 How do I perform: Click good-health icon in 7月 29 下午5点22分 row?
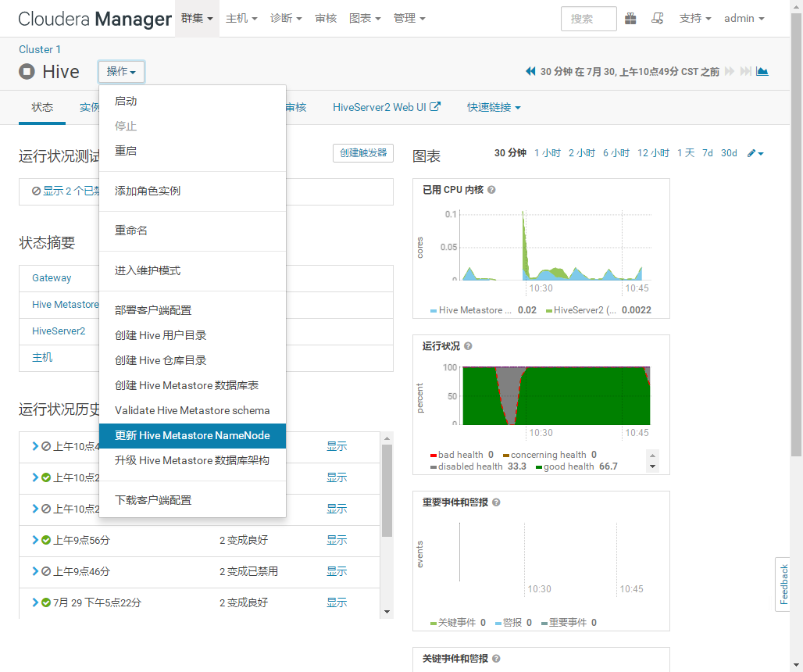coord(46,602)
